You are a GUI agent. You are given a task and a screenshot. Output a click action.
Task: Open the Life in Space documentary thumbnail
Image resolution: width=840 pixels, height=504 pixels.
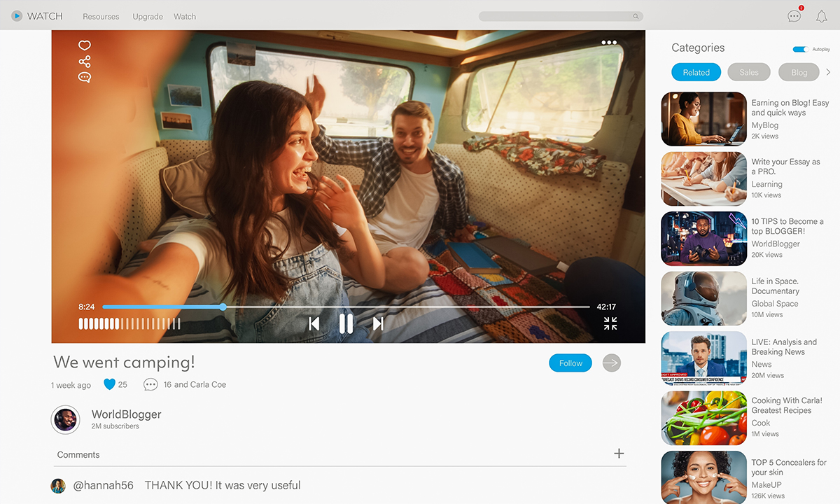tap(703, 299)
